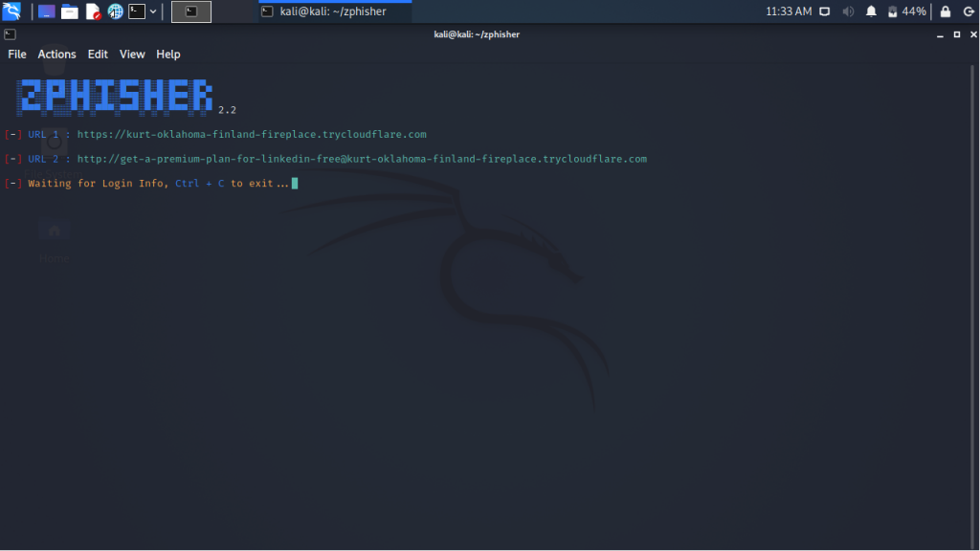Open the View menu
980x551 pixels.
coord(132,55)
